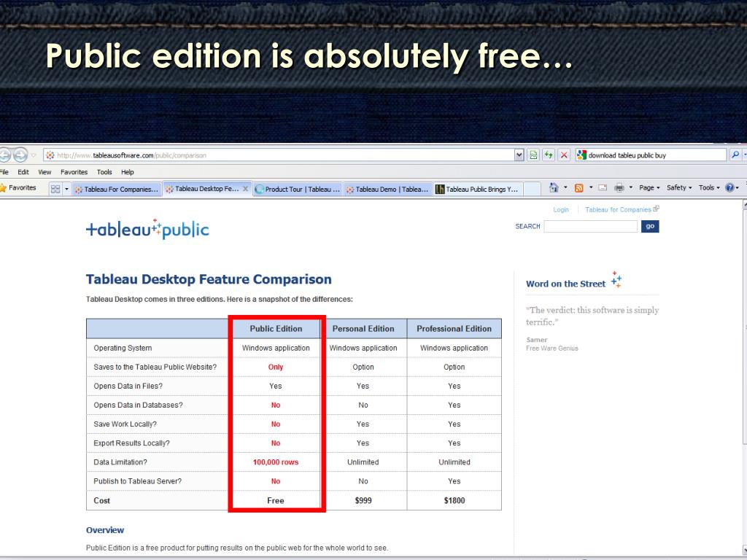Viewport: 747px width, 560px height.
Task: Open the tab list dropdown arrow
Action: click(66, 189)
